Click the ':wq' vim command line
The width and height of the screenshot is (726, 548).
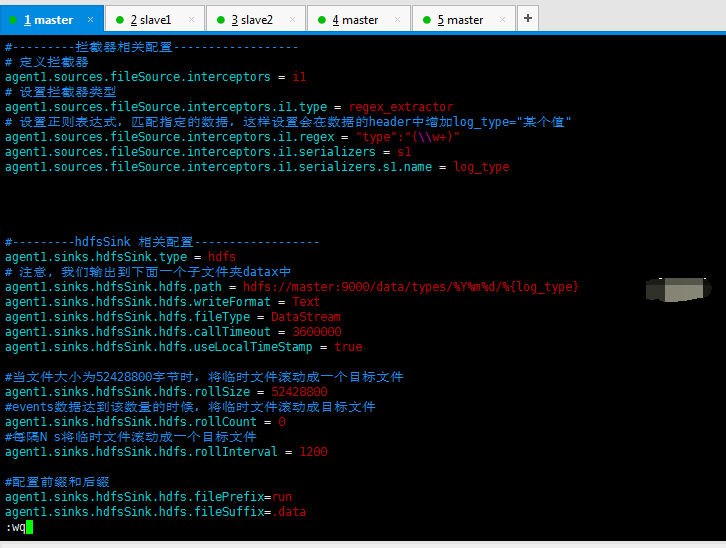tap(15, 527)
